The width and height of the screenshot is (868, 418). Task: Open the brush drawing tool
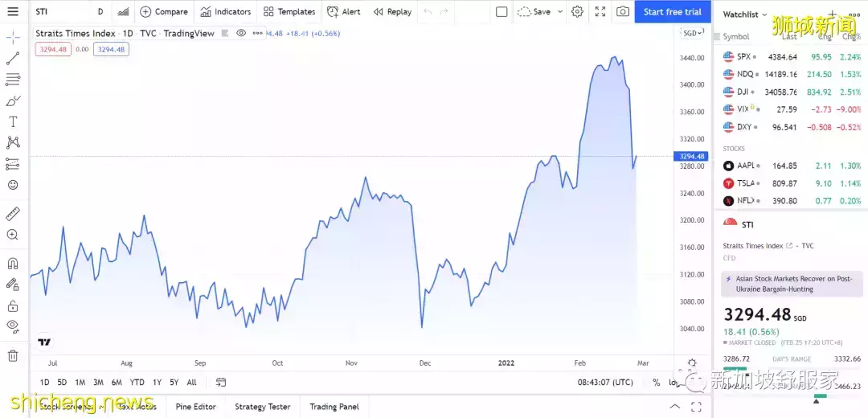tap(13, 100)
